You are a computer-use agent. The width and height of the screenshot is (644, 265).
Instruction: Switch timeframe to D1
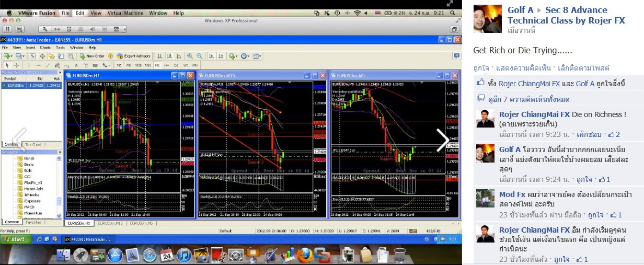pos(176,65)
